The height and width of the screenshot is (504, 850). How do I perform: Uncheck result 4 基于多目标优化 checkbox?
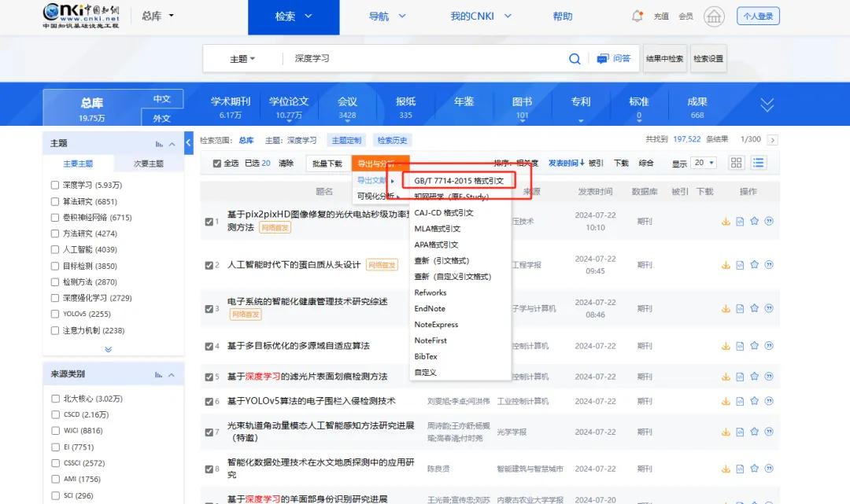tap(209, 347)
